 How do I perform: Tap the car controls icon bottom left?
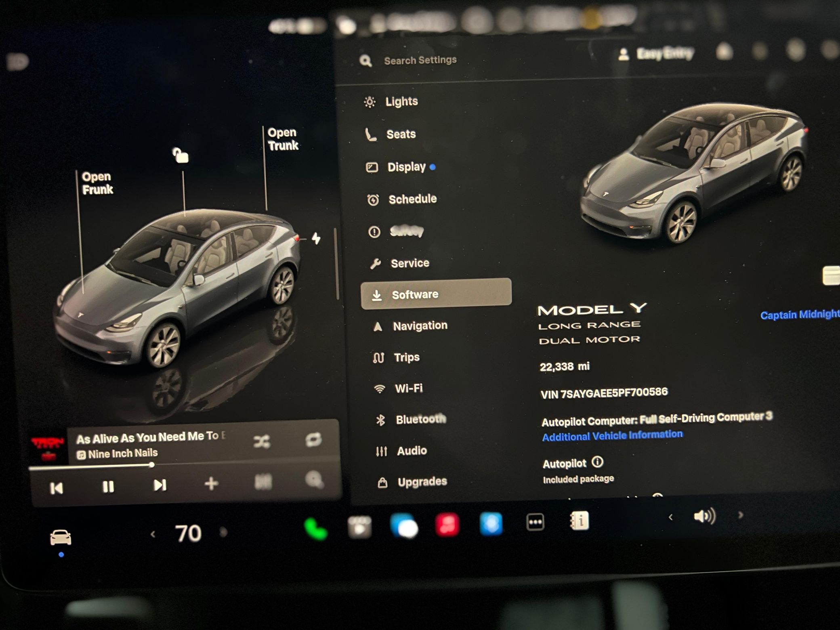[x=61, y=538]
